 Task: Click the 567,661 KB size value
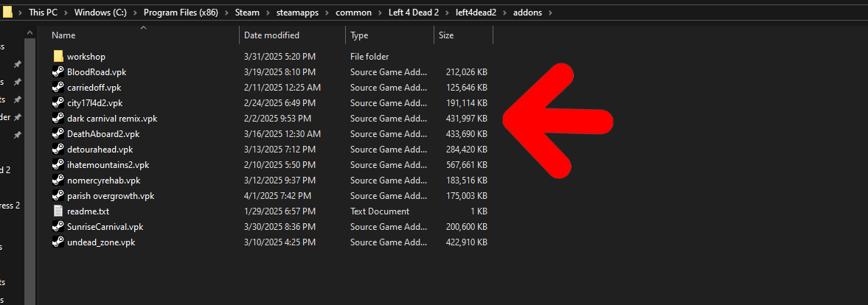tap(467, 165)
